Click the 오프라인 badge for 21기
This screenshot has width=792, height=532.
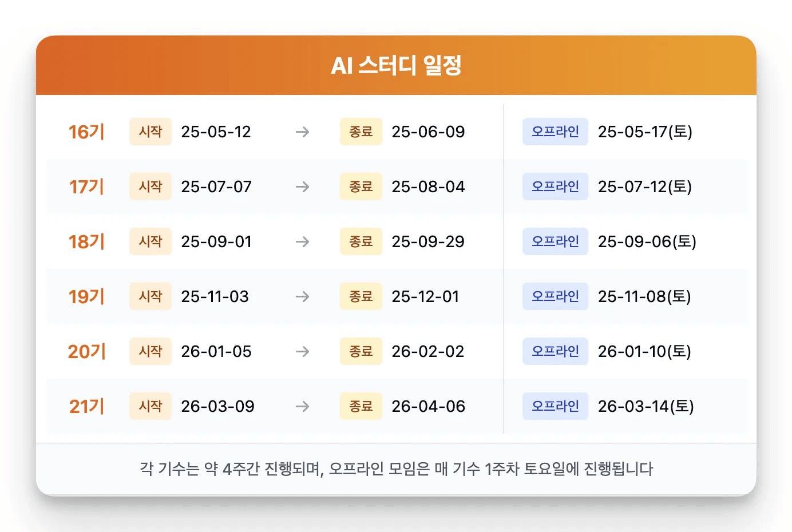click(555, 407)
